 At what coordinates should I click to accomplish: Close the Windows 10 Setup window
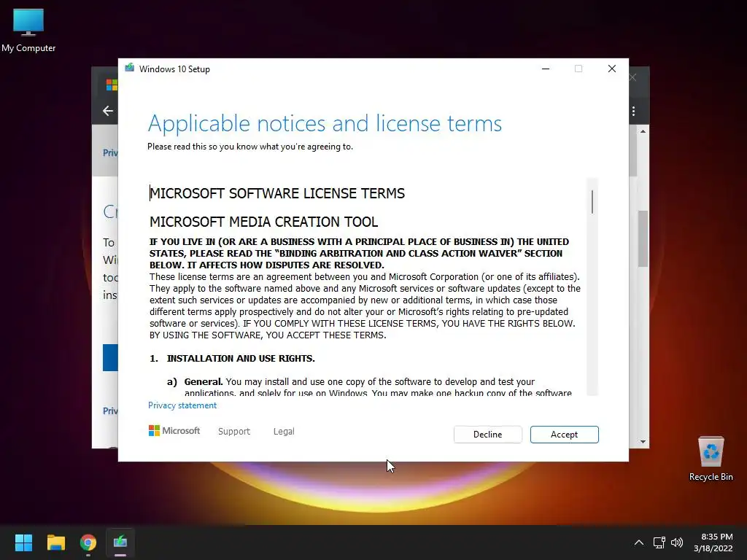click(x=612, y=69)
